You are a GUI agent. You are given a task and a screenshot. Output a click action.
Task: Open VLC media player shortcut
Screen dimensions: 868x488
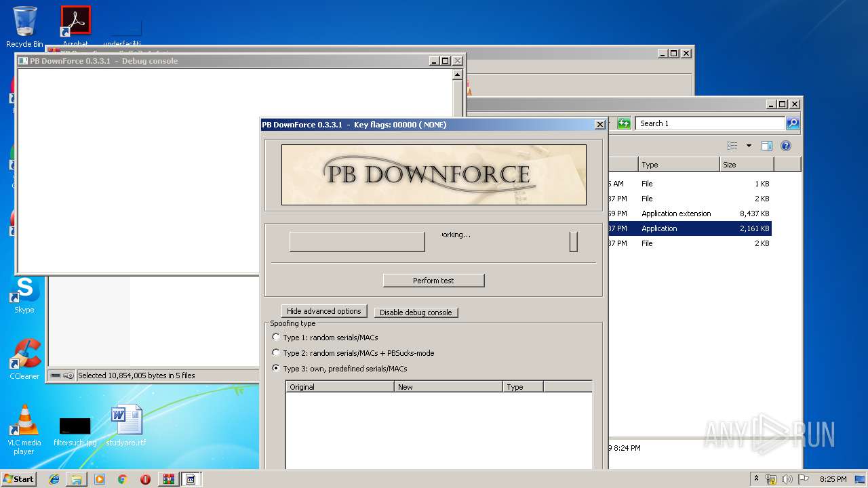(x=24, y=430)
